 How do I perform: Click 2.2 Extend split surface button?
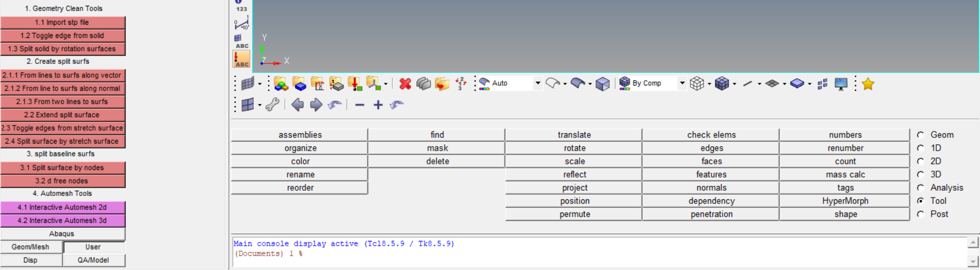point(62,115)
